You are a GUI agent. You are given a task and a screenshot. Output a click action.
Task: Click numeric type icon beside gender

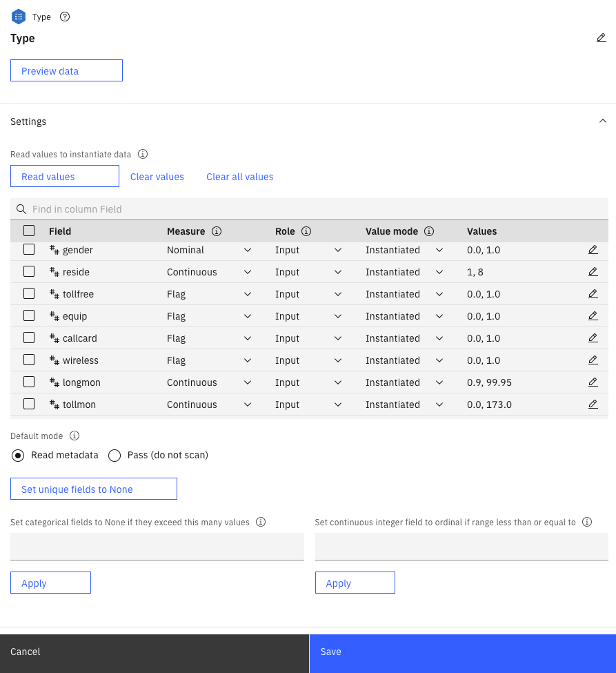(54, 250)
